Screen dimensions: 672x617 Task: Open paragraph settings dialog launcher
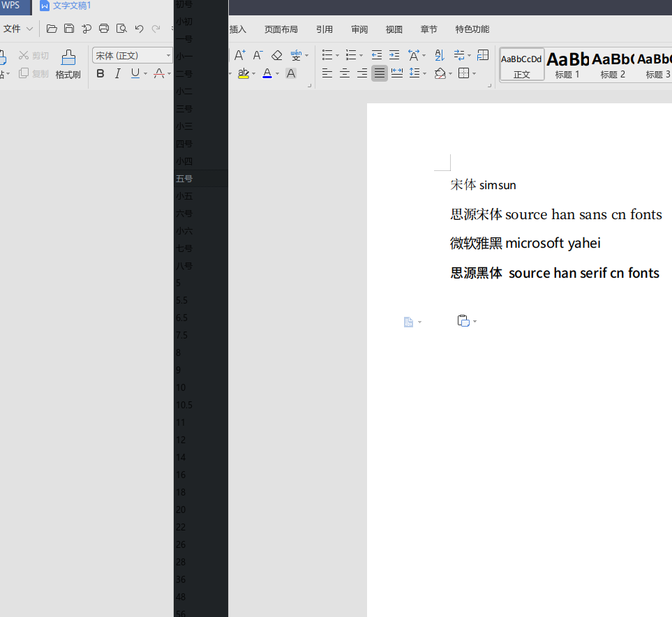pos(489,86)
